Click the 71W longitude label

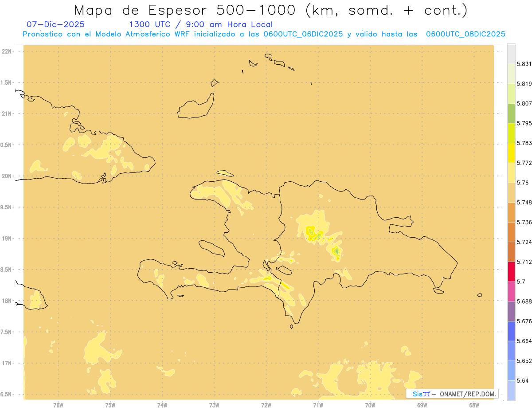click(318, 405)
